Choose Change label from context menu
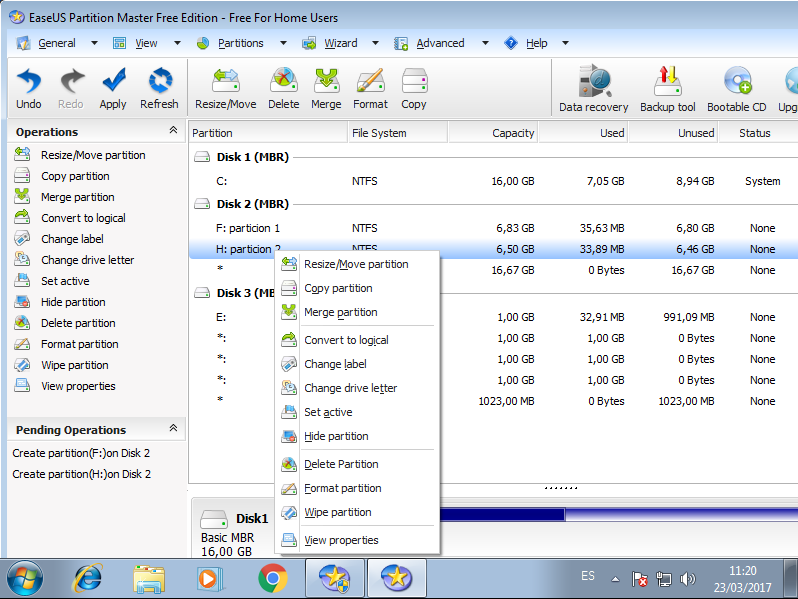This screenshot has height=599, width=798. [x=357, y=364]
